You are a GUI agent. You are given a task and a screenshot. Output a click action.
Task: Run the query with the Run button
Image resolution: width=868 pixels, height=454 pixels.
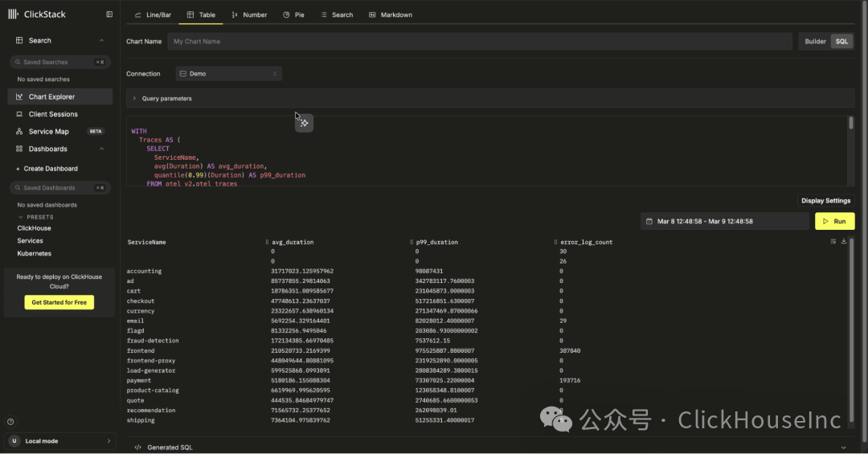(834, 222)
